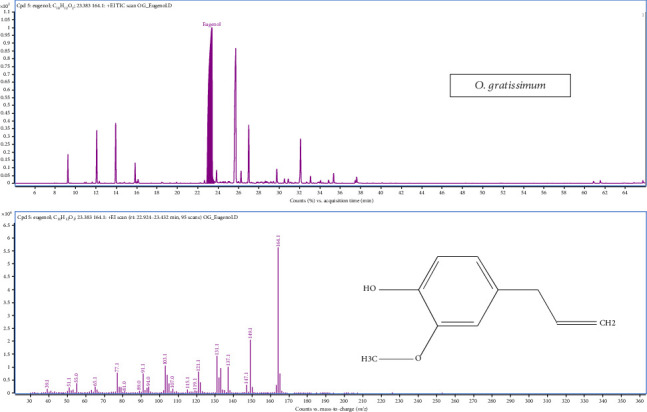Click the 91.1 mass peak label
The width and height of the screenshot is (647, 412).
(x=143, y=368)
